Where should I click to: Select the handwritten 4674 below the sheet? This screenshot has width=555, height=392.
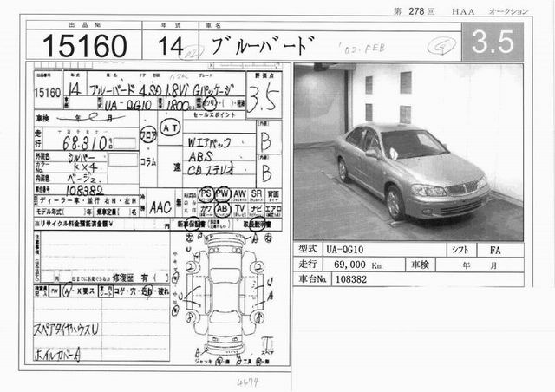247,382
